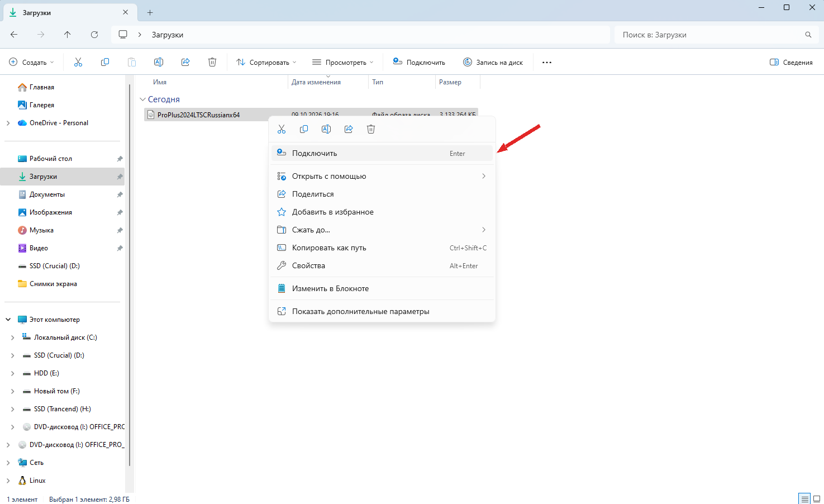Collapse the Этот компьютер tree node
The height and width of the screenshot is (504, 824).
pyautogui.click(x=8, y=320)
